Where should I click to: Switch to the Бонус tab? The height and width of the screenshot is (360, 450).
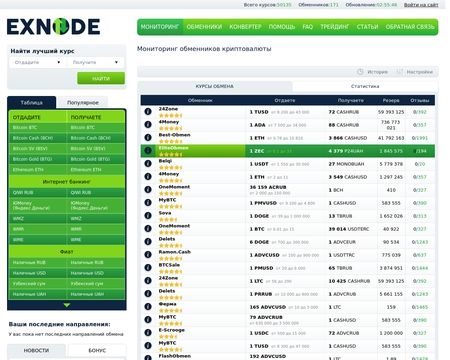(x=97, y=351)
